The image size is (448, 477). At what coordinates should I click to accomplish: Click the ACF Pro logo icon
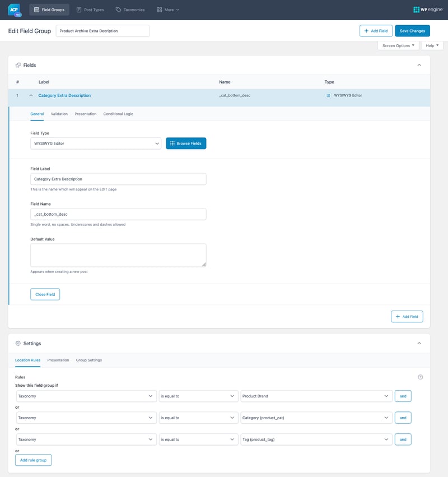15,10
